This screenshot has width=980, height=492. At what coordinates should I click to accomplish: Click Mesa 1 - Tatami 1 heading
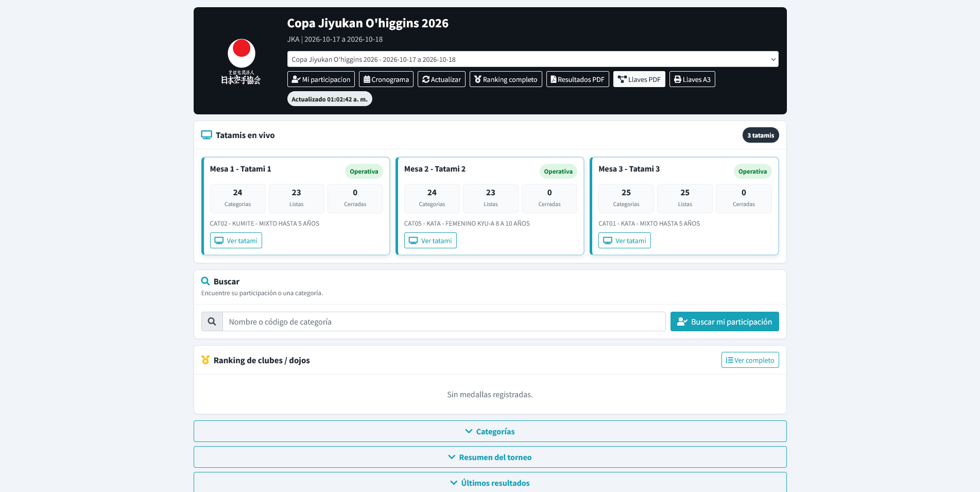240,169
